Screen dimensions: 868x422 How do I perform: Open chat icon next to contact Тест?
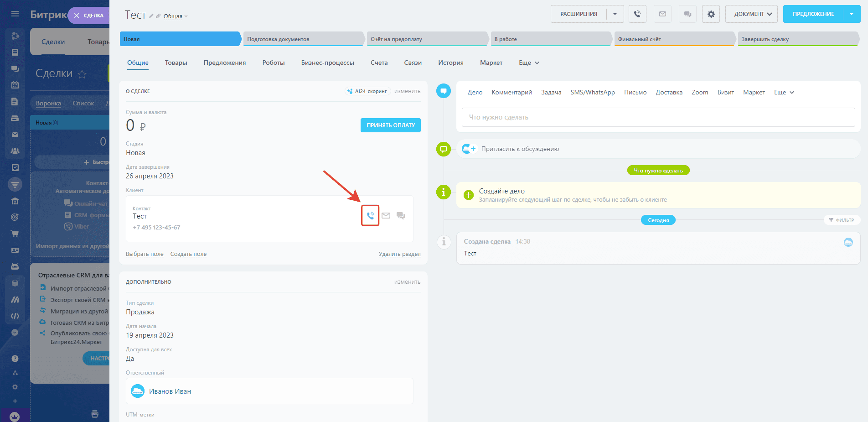coord(401,215)
